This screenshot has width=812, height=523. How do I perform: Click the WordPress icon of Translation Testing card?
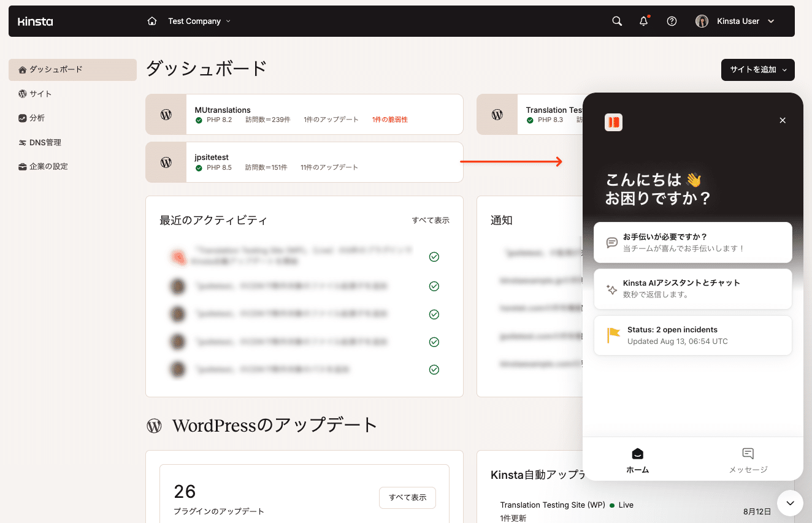click(497, 114)
